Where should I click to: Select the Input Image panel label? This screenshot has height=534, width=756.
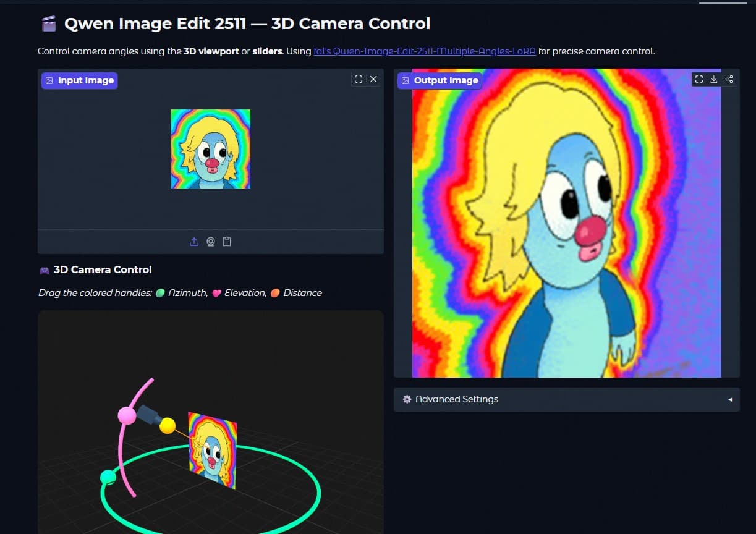79,80
